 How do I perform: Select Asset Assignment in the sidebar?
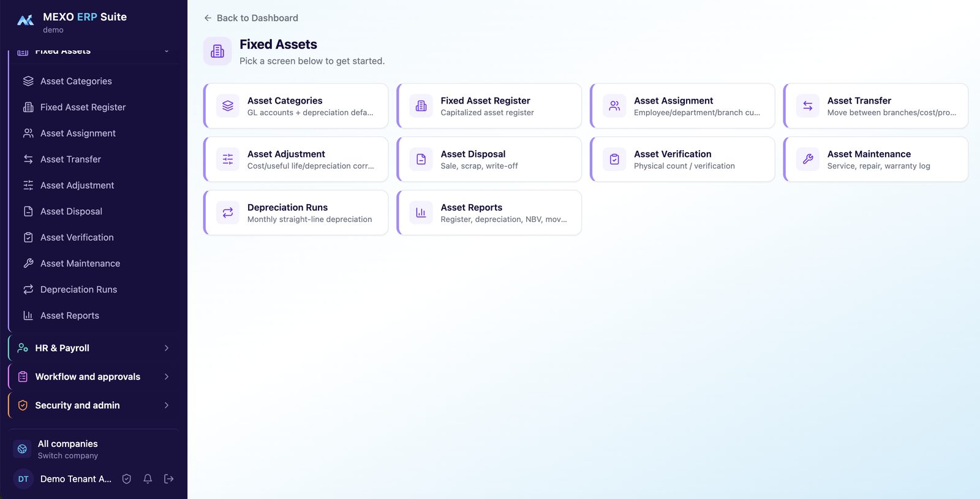pyautogui.click(x=78, y=133)
